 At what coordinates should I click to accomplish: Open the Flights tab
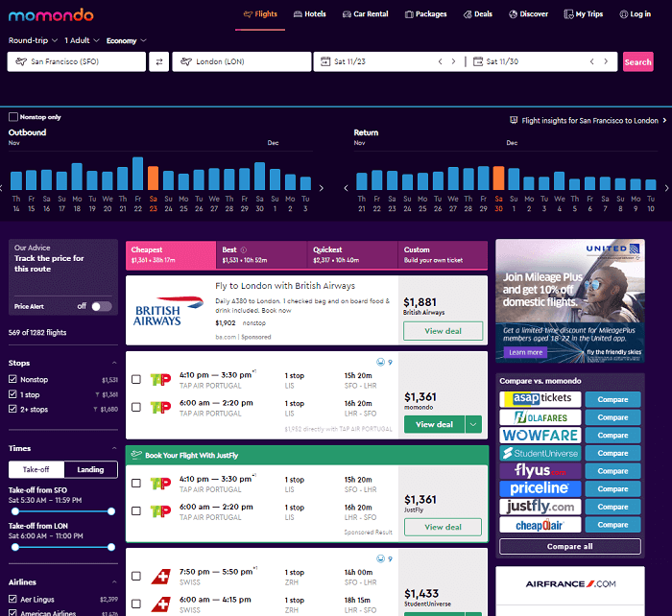[x=260, y=14]
